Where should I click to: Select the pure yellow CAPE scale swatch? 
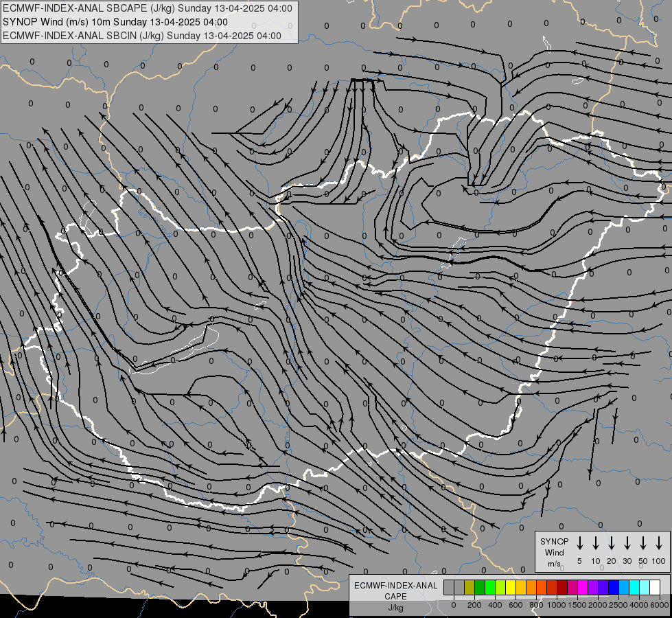pos(511,588)
